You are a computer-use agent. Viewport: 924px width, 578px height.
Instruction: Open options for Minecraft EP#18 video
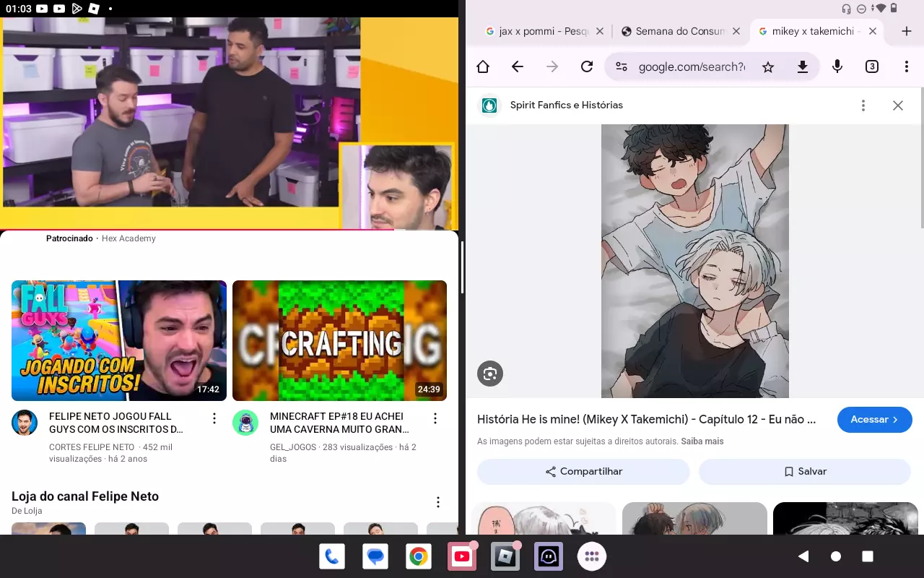tap(435, 418)
